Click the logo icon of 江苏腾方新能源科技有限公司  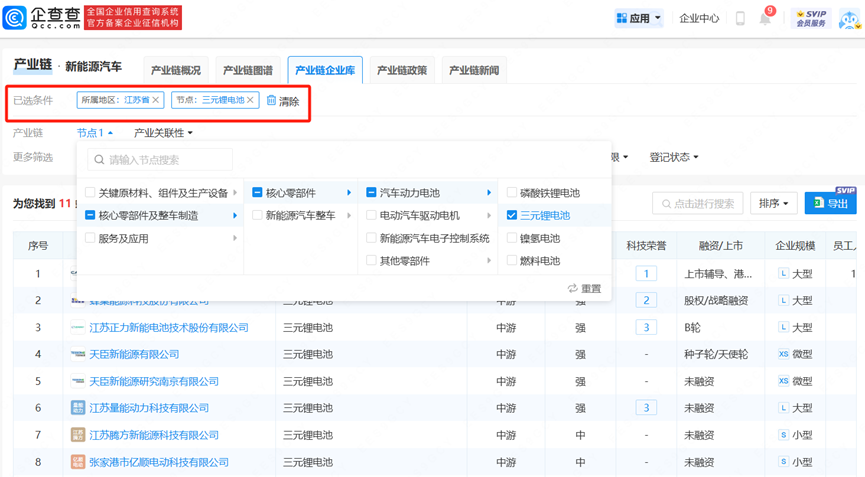tap(78, 435)
